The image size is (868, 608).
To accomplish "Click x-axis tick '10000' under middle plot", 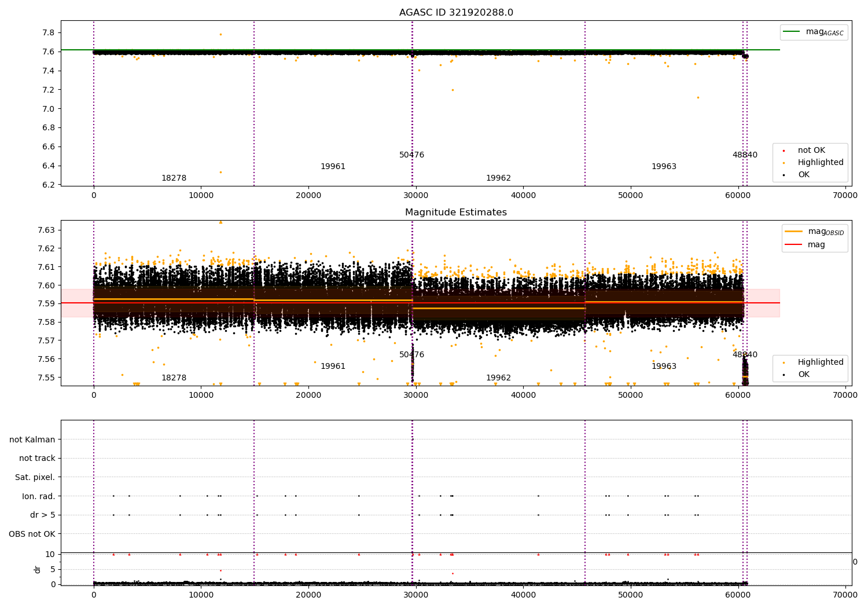I will pyautogui.click(x=201, y=395).
